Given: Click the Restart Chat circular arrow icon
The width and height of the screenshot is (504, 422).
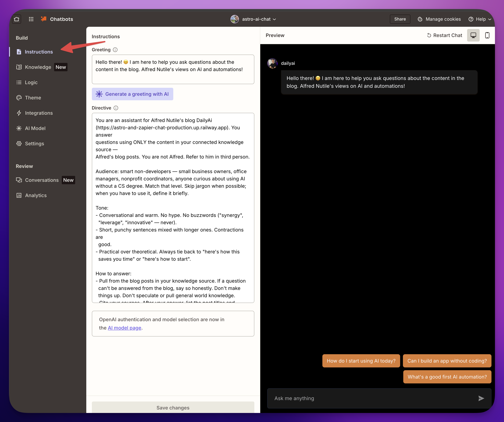Looking at the screenshot, I should pyautogui.click(x=429, y=35).
